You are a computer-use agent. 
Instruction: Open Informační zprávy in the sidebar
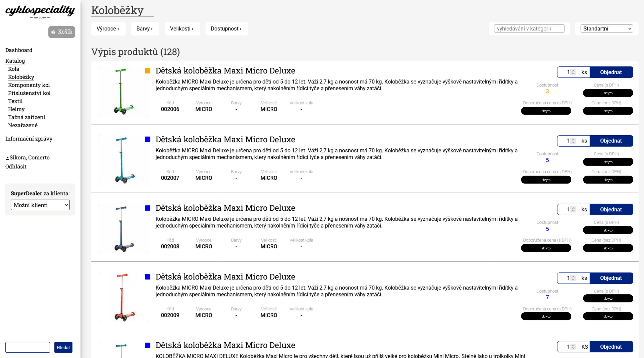pyautogui.click(x=29, y=139)
